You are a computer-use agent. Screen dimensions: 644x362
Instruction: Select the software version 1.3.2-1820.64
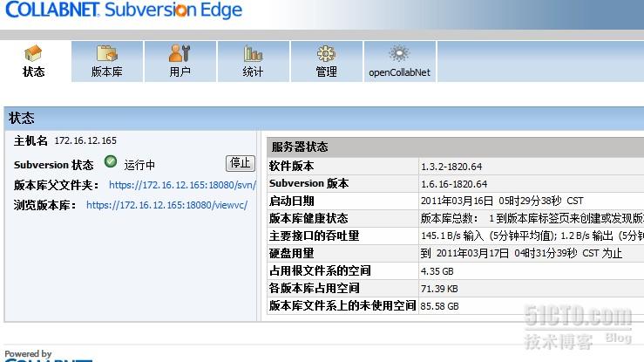pos(451,167)
